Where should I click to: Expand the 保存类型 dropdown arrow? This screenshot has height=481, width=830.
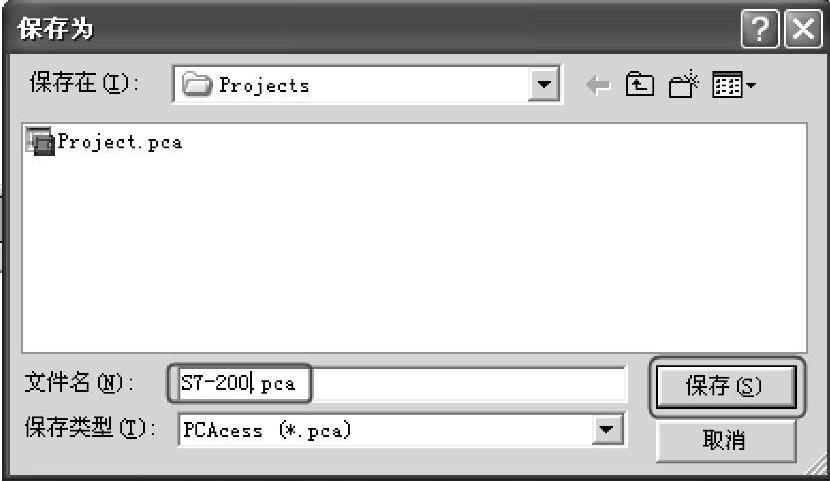606,429
